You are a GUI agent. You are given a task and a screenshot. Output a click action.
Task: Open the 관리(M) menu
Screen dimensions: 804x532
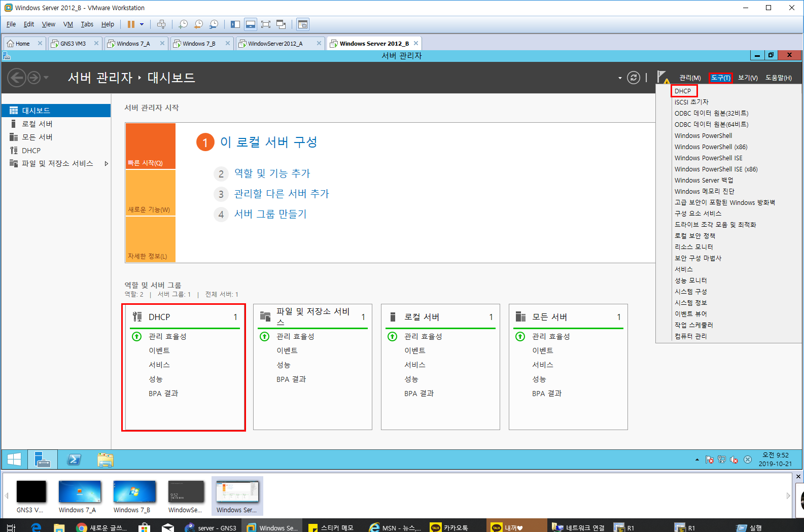tap(690, 78)
